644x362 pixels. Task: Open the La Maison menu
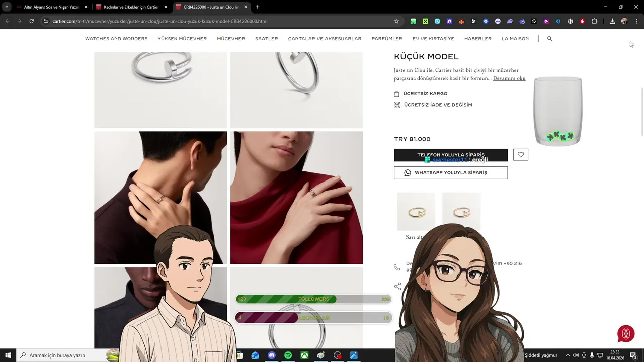515,39
